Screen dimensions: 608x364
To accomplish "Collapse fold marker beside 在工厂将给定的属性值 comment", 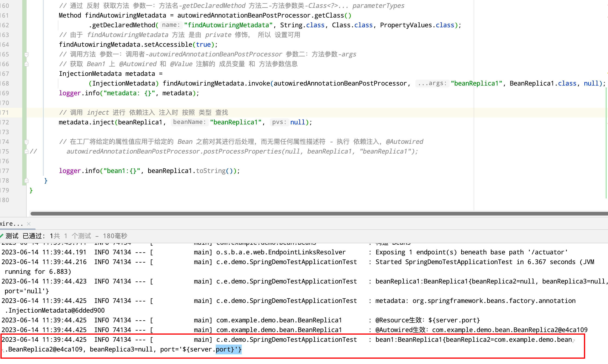I will click(x=27, y=142).
